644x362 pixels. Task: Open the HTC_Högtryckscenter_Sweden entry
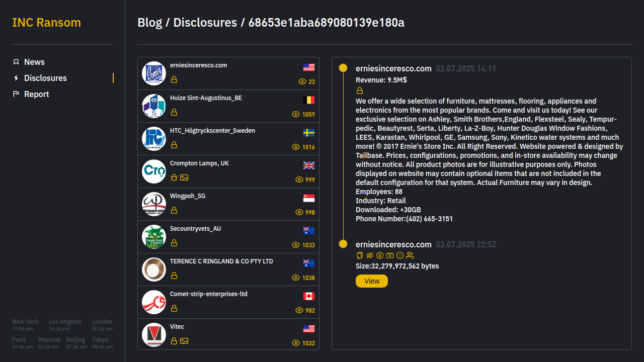click(x=228, y=139)
